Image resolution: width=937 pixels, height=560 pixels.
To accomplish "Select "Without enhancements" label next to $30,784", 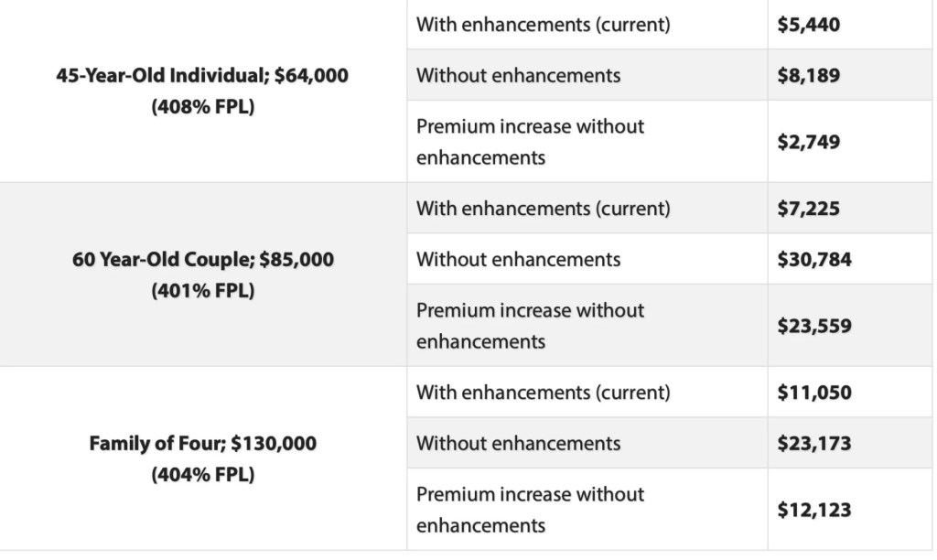I will click(519, 259).
